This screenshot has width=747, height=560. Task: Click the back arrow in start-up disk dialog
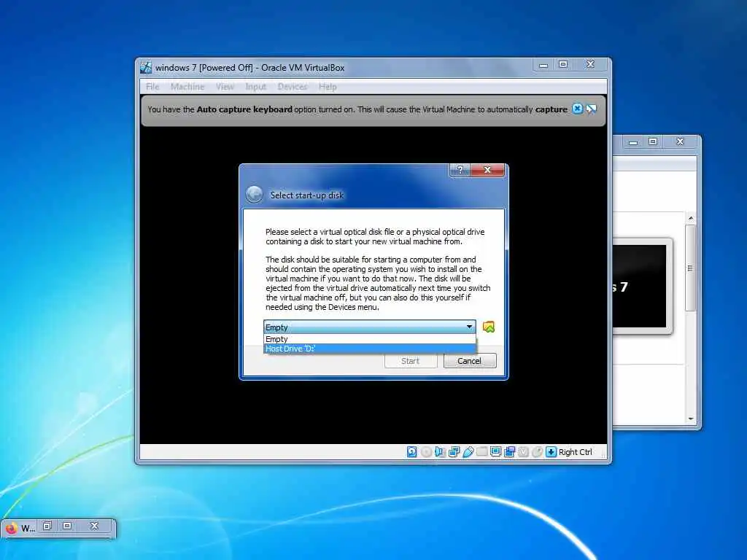point(254,195)
